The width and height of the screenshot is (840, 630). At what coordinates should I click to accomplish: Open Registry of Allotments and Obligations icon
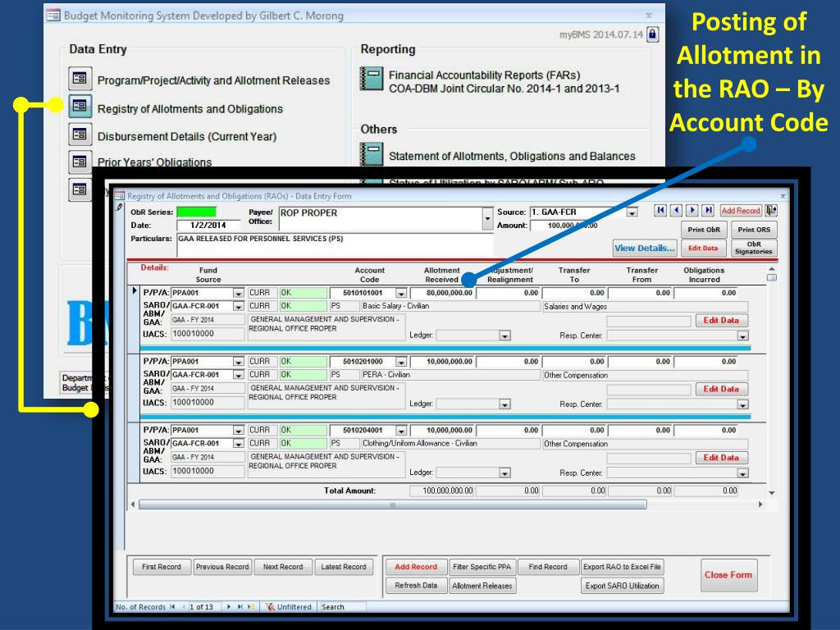pyautogui.click(x=80, y=106)
